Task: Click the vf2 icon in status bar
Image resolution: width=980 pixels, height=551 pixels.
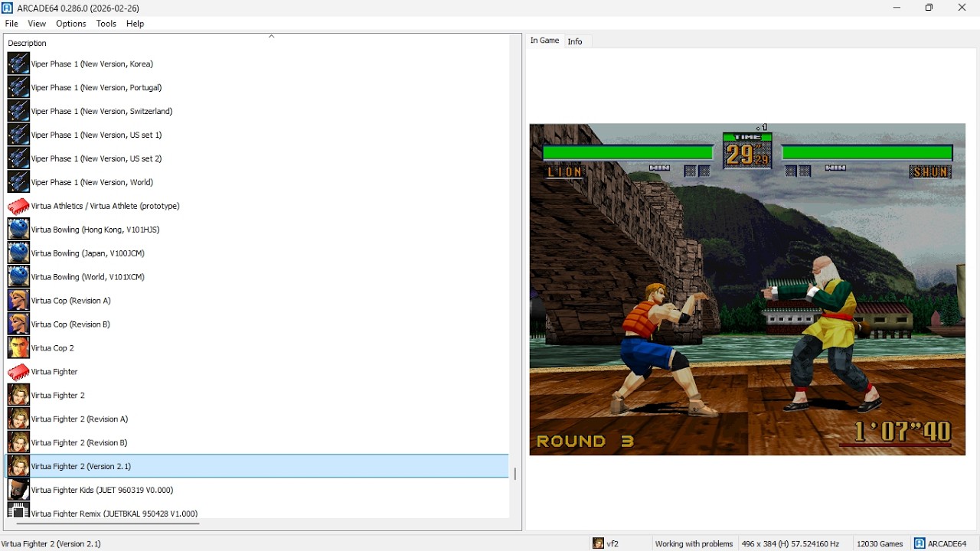Action: [598, 543]
